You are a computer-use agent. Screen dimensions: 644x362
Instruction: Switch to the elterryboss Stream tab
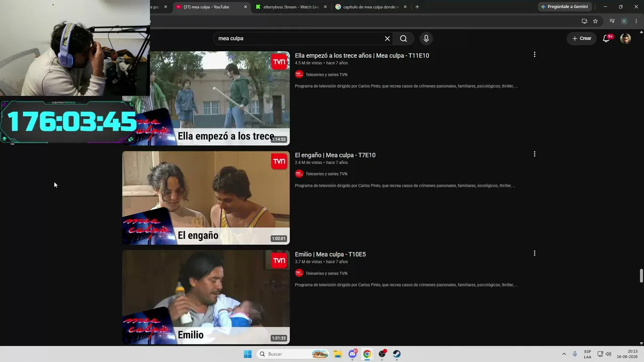tap(291, 7)
